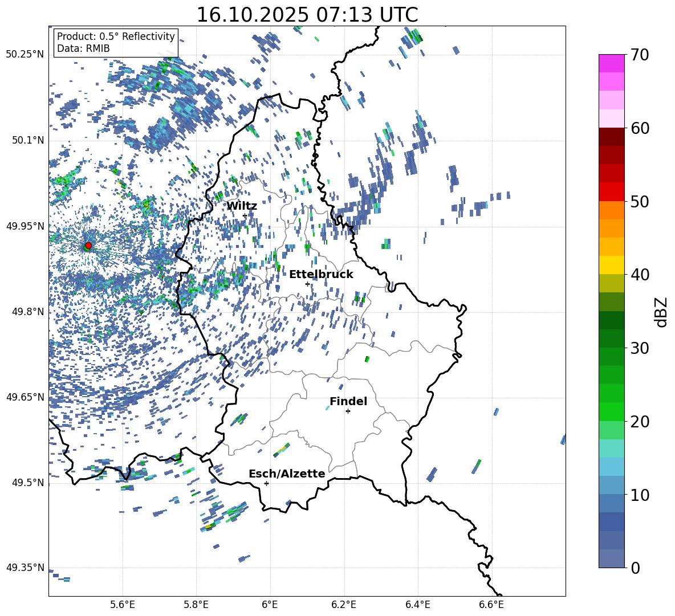Click the Findel station label

point(348,401)
